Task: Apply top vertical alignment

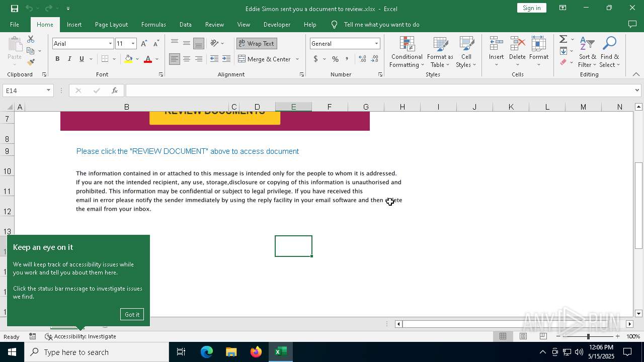Action: click(x=175, y=43)
